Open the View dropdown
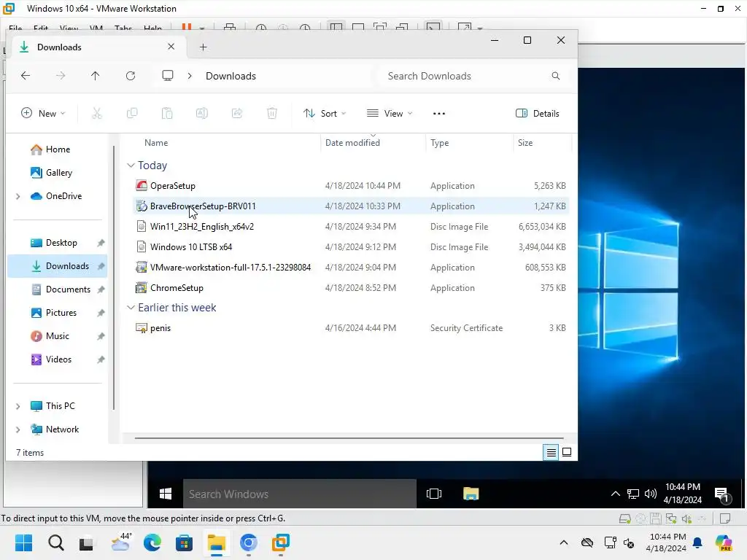The image size is (747, 560). (390, 113)
